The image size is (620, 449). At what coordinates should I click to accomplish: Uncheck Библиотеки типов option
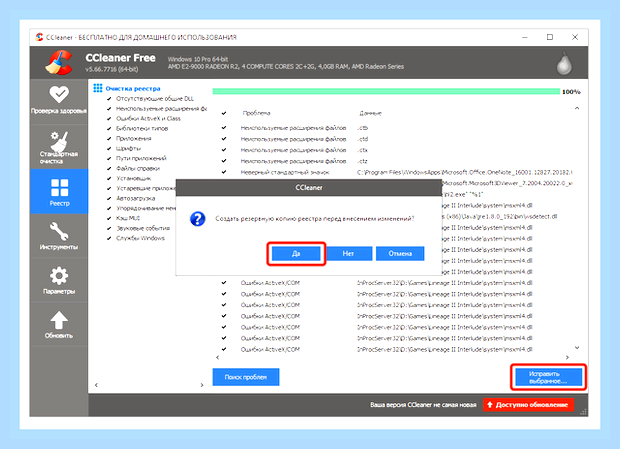[109, 128]
